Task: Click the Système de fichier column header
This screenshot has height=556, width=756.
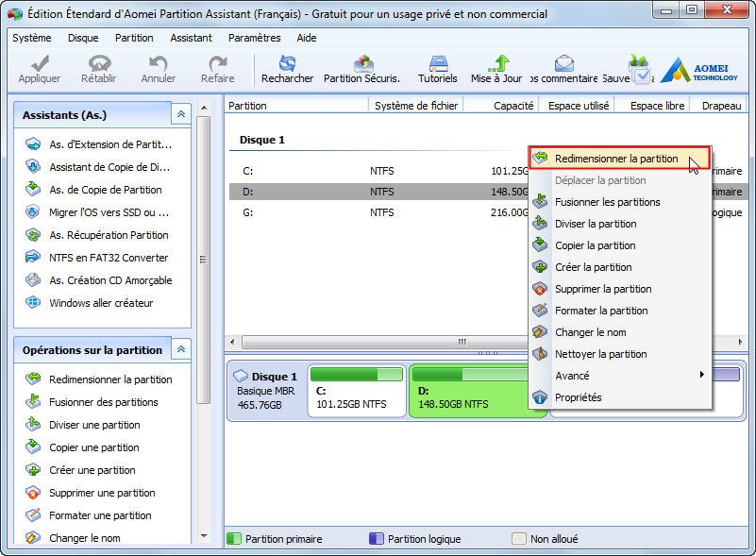Action: point(415,106)
